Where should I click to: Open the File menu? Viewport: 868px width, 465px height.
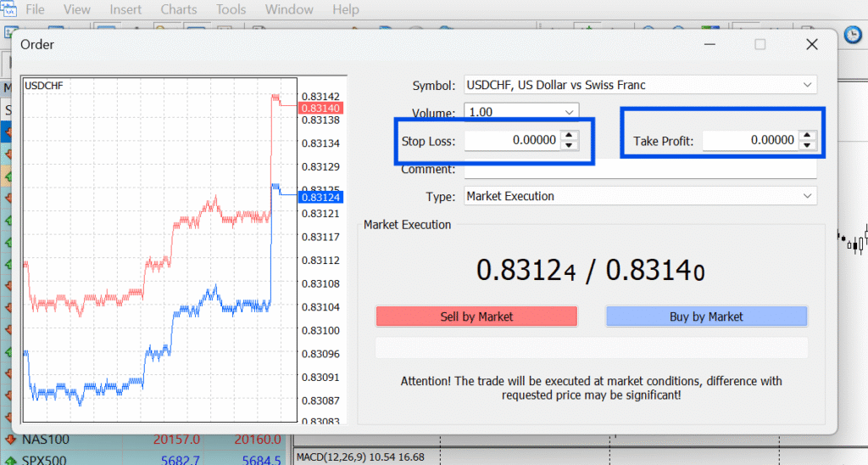[x=36, y=10]
